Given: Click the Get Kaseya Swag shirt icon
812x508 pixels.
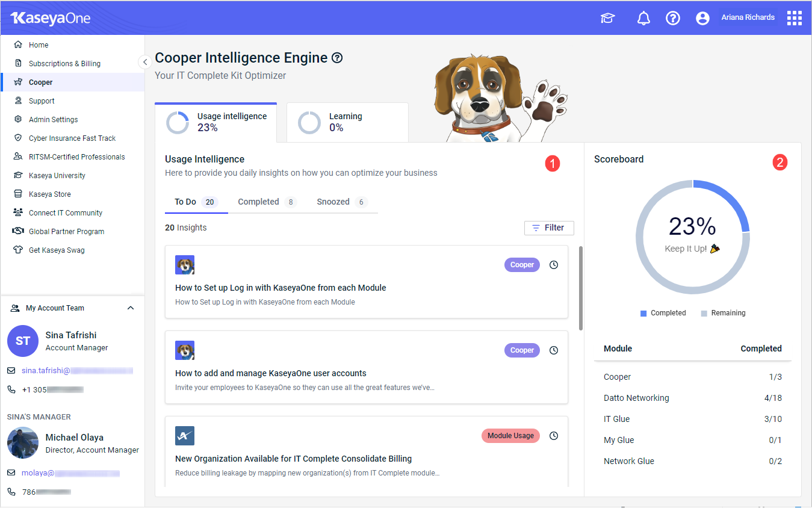Looking at the screenshot, I should point(18,250).
